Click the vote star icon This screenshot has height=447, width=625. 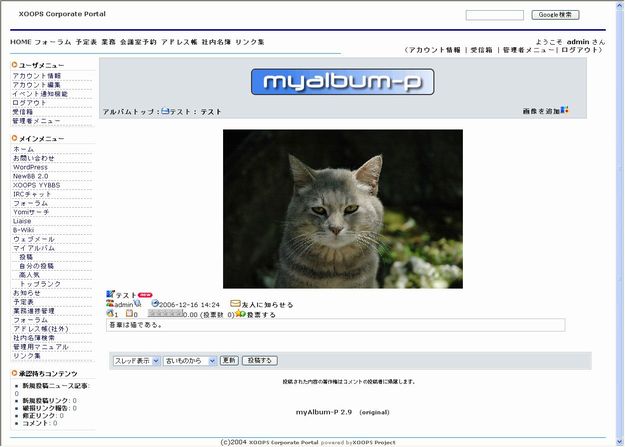click(x=240, y=314)
